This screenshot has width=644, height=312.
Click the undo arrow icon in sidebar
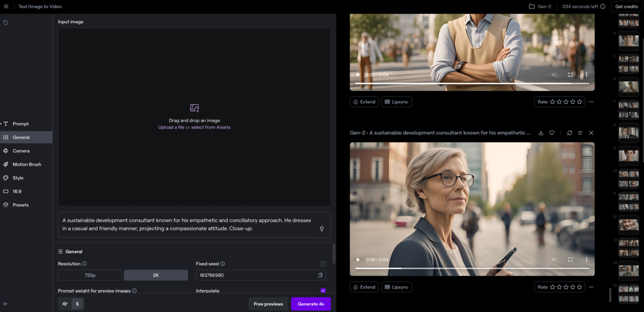pyautogui.click(x=6, y=23)
